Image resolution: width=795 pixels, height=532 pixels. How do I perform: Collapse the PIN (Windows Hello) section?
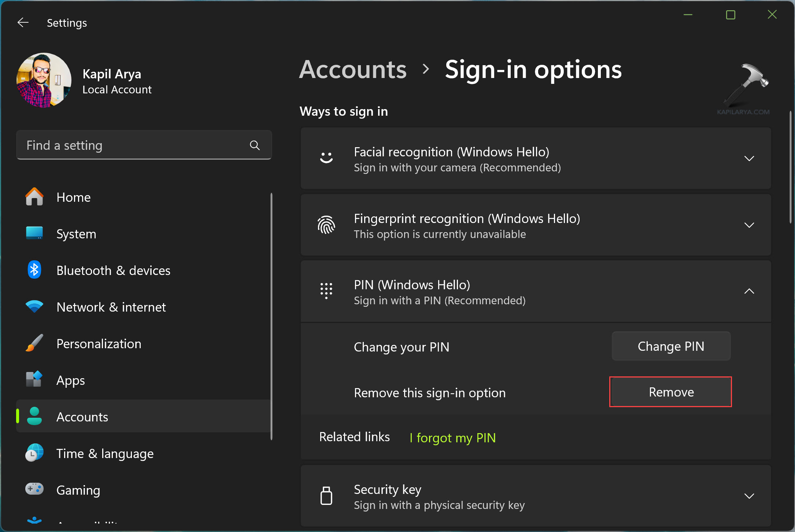[749, 291]
